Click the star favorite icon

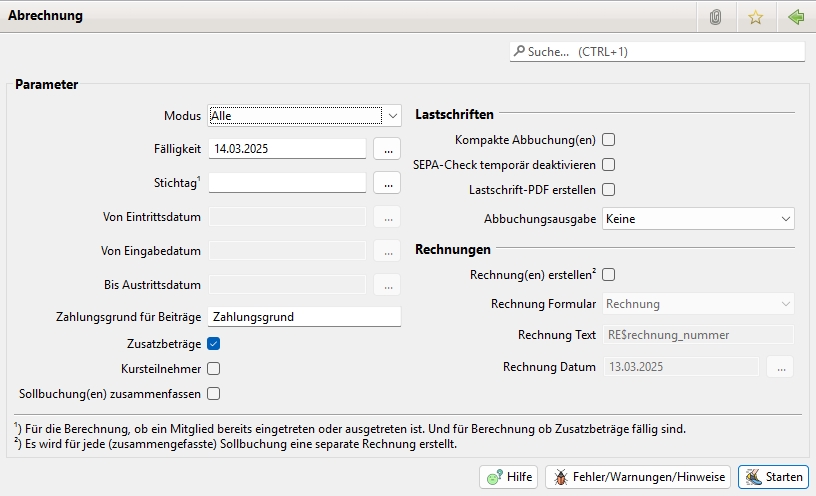click(755, 17)
